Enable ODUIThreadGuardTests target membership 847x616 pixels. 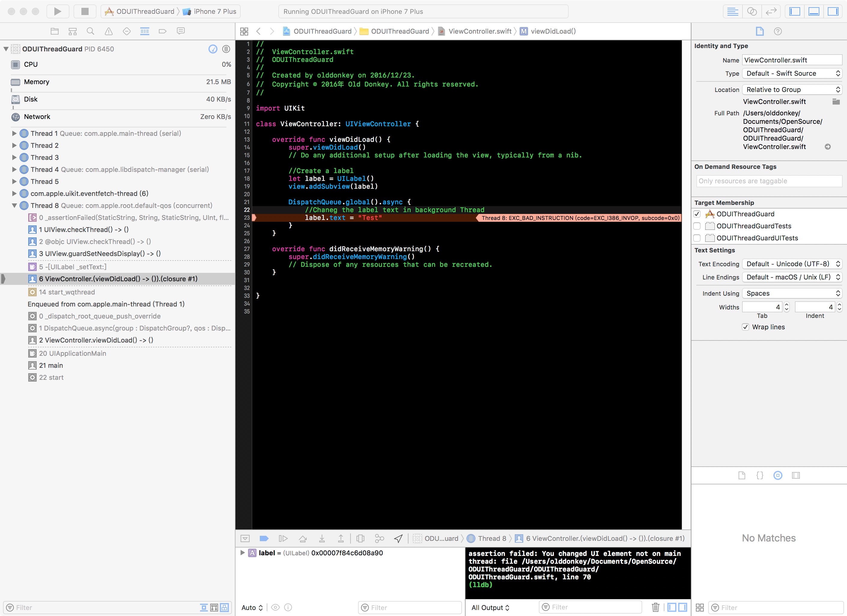pyautogui.click(x=697, y=226)
